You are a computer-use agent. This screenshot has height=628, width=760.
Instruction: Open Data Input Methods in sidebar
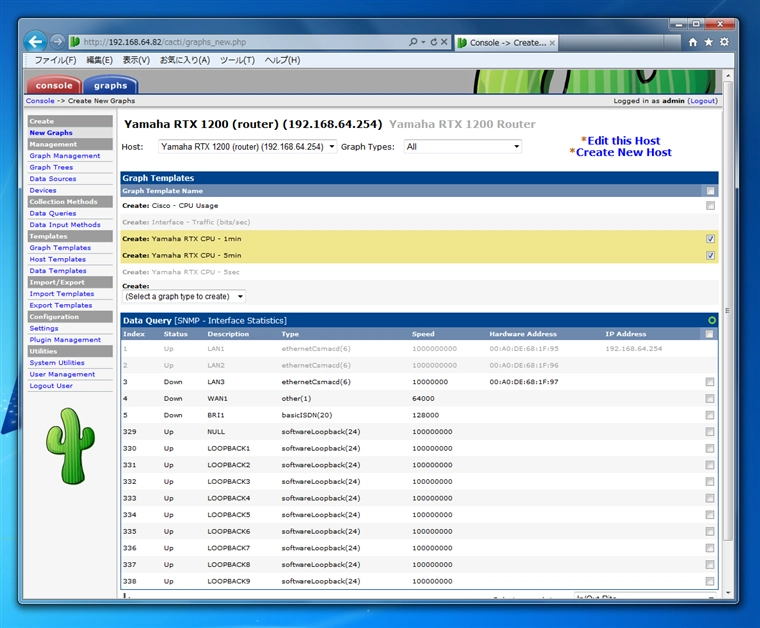pos(64,225)
